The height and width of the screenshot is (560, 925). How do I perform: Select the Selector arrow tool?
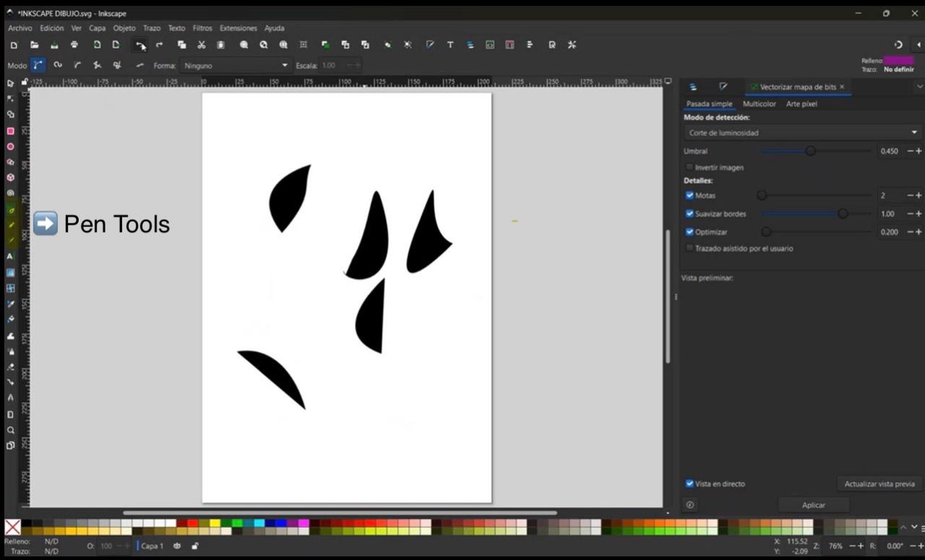[x=10, y=84]
